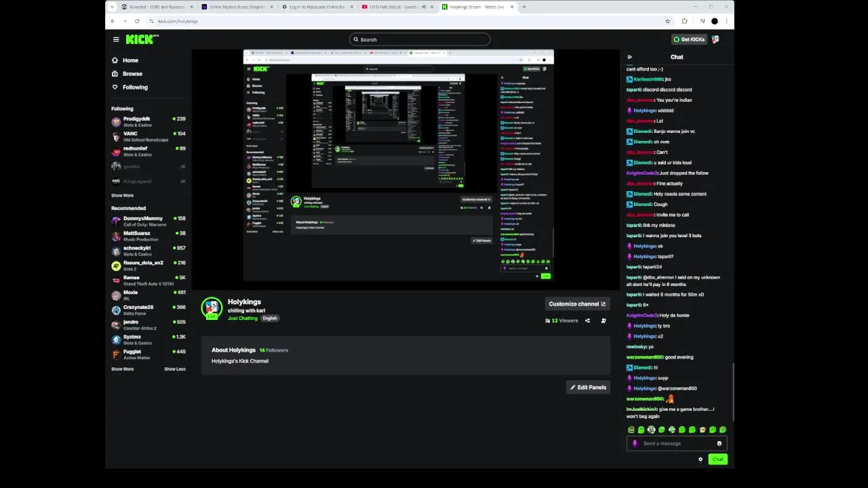
Task: Open tab search chevron in browser
Action: click(x=112, y=7)
